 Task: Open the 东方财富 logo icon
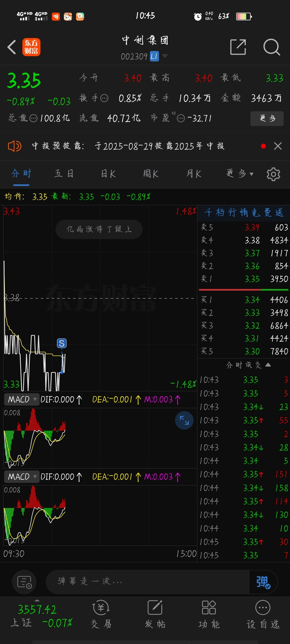31,47
